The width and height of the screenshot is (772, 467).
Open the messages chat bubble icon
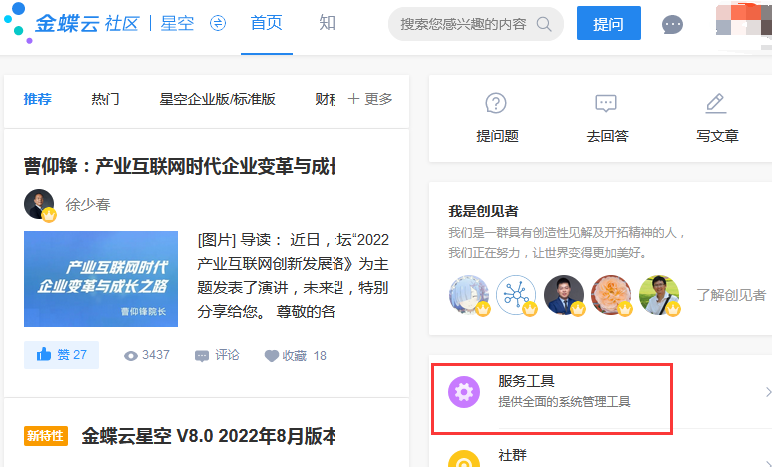coord(673,24)
